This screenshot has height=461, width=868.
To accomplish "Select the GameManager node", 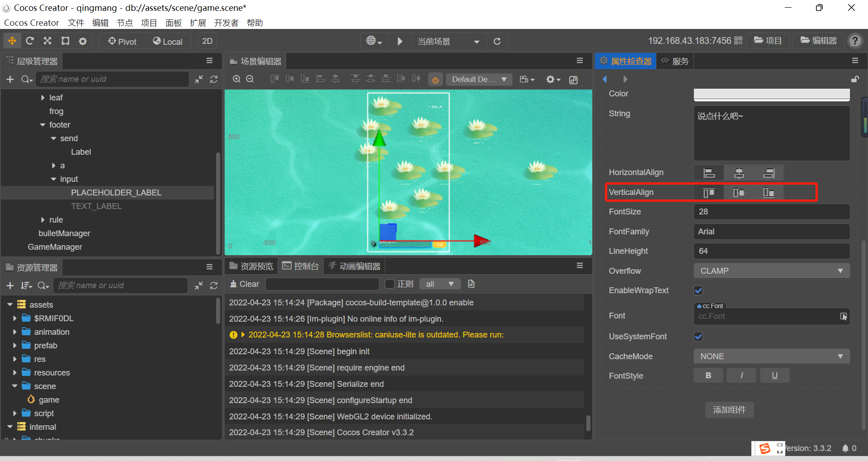I will click(x=55, y=247).
